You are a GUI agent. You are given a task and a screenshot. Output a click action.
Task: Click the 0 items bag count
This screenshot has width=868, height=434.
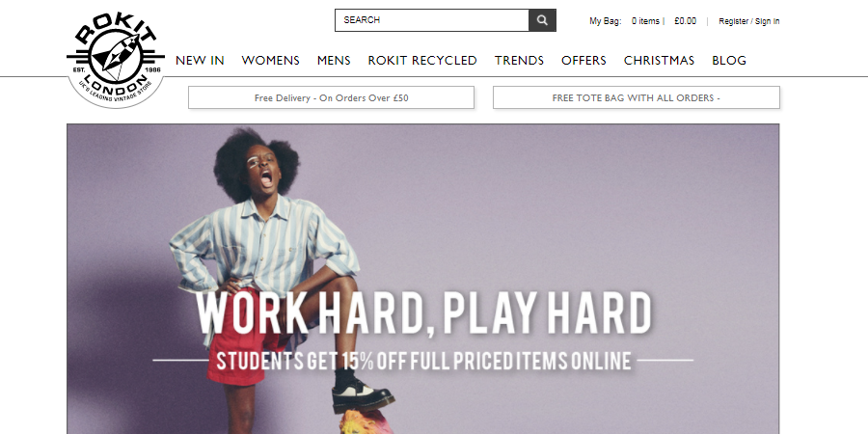point(645,21)
